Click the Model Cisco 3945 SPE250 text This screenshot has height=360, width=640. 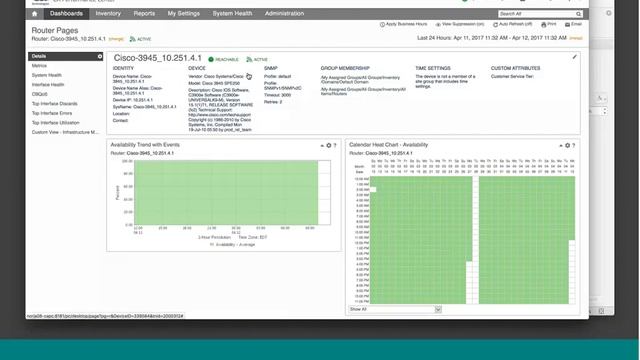[x=214, y=83]
